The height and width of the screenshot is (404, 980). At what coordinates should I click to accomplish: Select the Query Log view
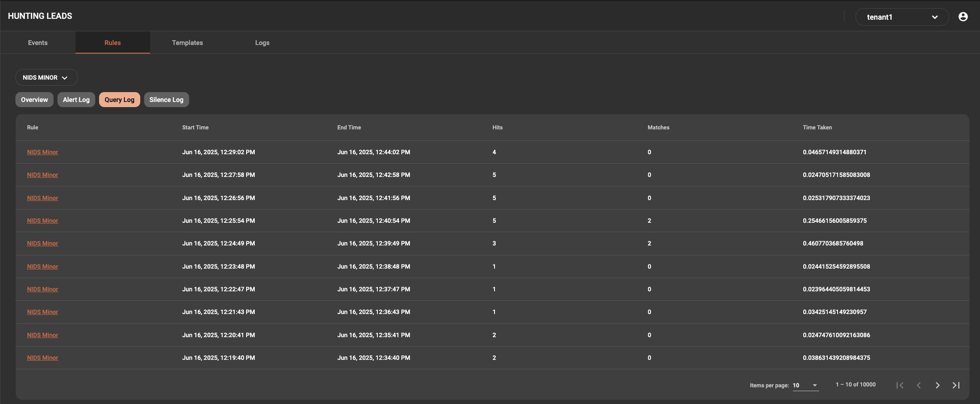point(119,100)
